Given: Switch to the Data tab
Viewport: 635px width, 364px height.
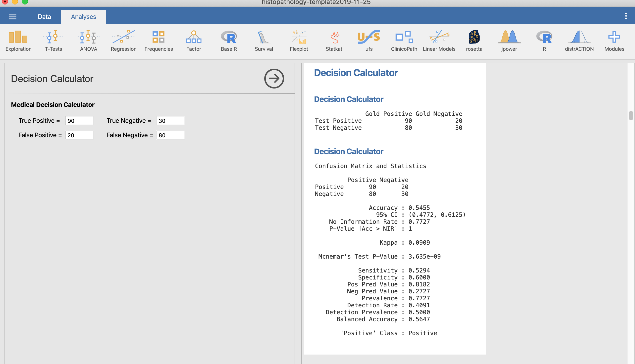Looking at the screenshot, I should (44, 17).
